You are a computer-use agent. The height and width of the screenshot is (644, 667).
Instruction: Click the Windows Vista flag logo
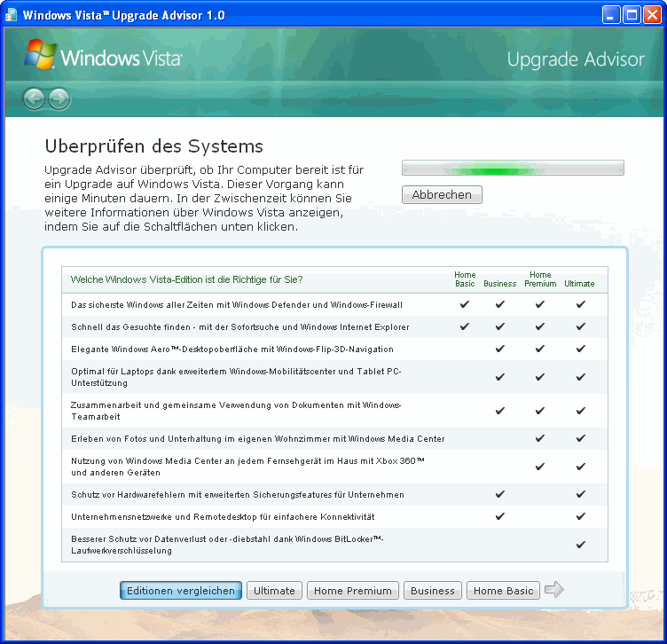click(x=41, y=54)
